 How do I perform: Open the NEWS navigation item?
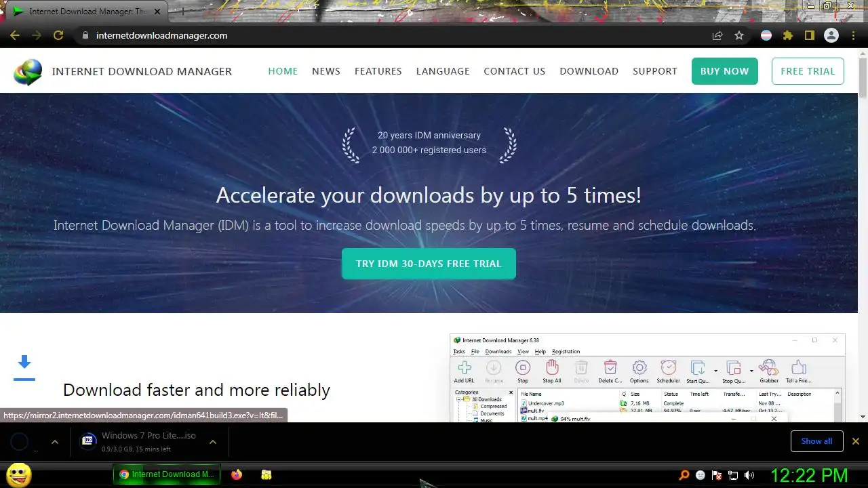326,71
